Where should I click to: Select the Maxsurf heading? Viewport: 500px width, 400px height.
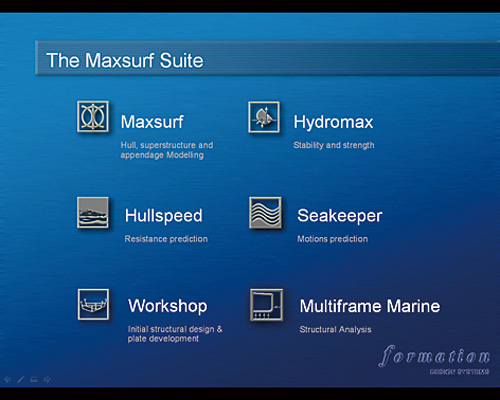[x=152, y=122]
